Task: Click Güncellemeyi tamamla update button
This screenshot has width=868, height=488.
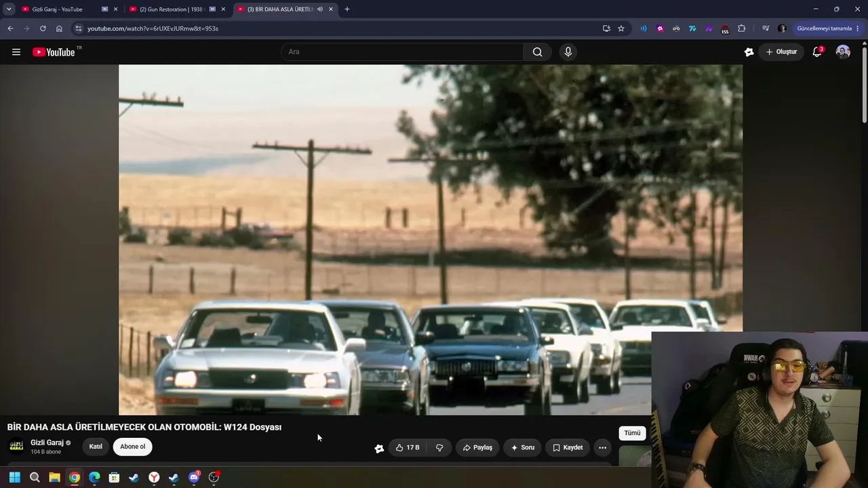Action: tap(824, 28)
